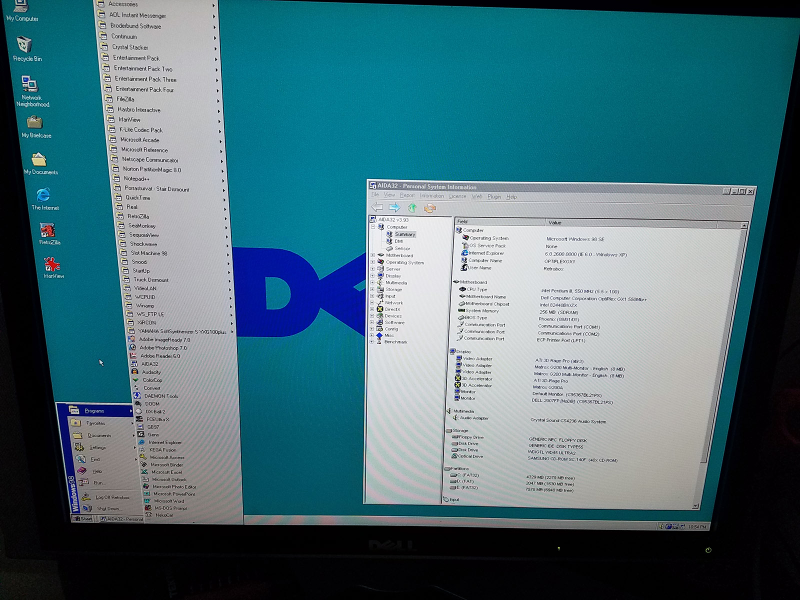Open the Accessories submenu in Programs
Screen dimensions: 800x600
[155, 4]
